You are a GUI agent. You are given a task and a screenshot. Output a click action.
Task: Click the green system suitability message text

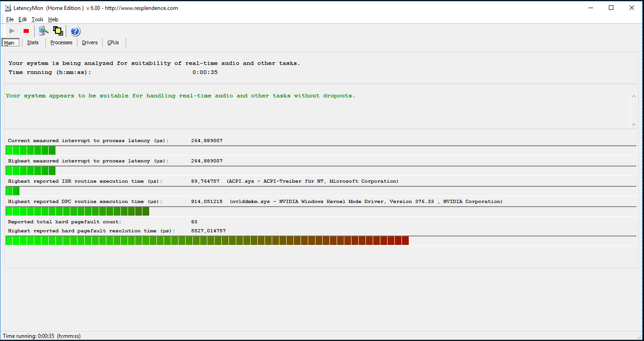pyautogui.click(x=180, y=96)
